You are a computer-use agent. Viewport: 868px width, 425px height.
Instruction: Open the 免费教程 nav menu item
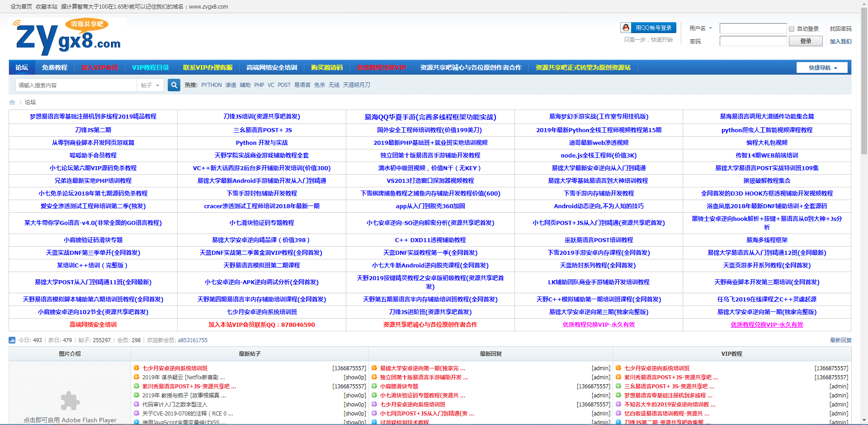coord(55,68)
